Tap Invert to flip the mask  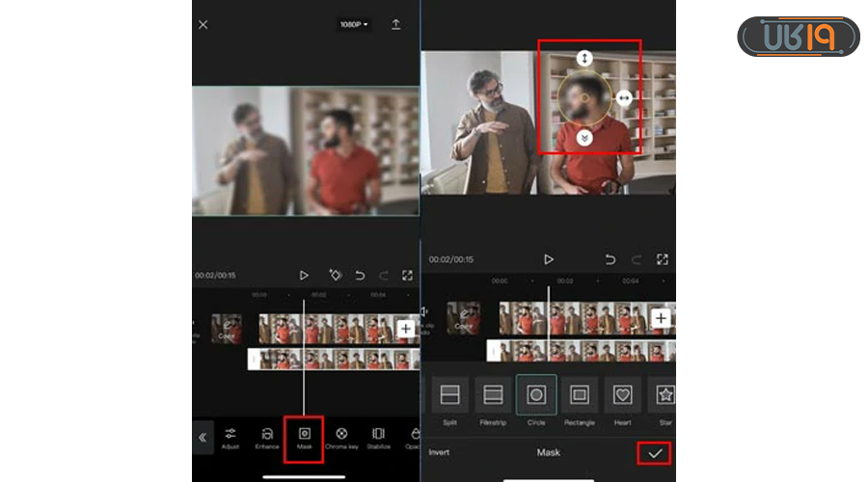[439, 452]
